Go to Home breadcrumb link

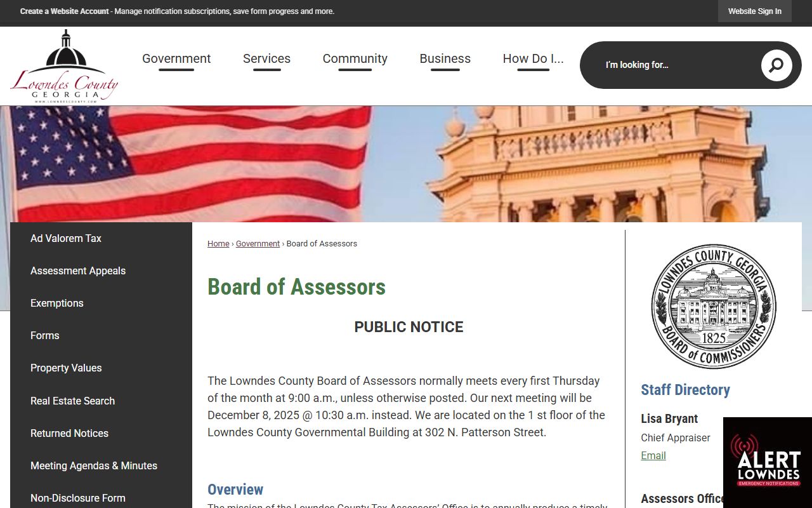click(x=218, y=244)
